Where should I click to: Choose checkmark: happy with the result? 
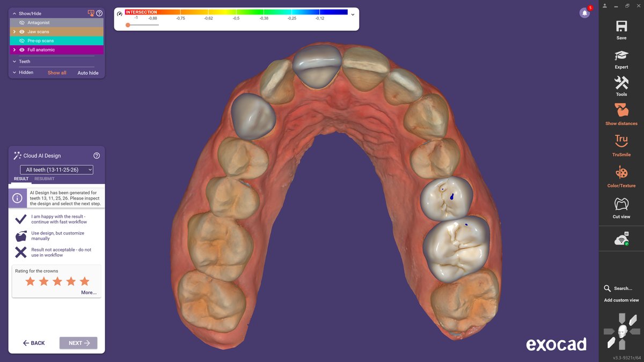[20, 219]
